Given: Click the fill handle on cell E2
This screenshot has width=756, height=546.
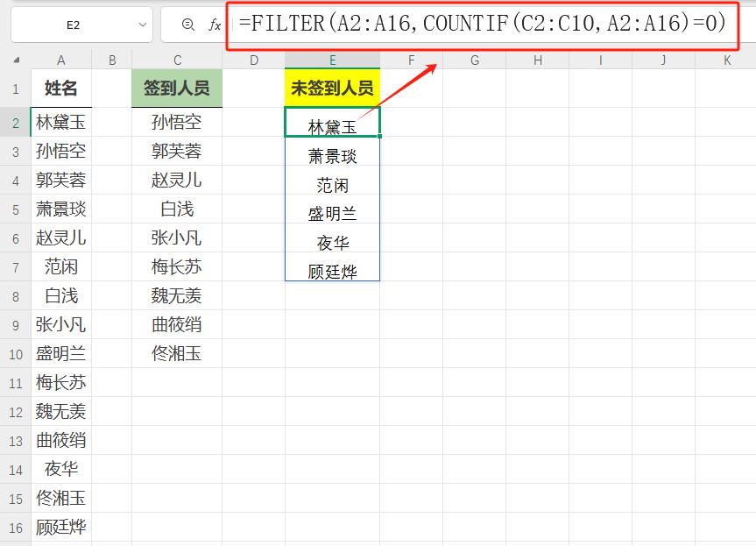Looking at the screenshot, I should [x=380, y=137].
